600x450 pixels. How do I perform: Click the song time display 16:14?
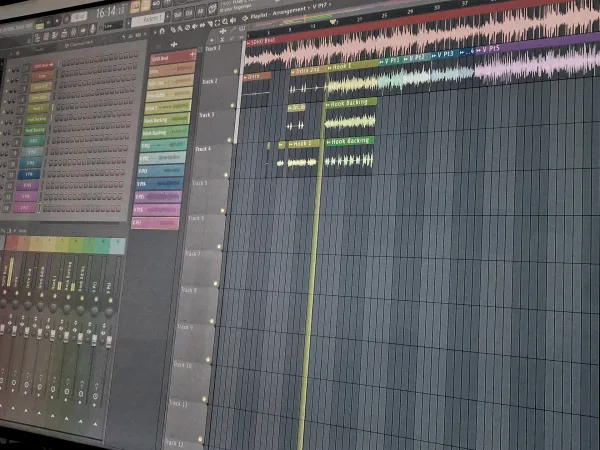coord(110,13)
